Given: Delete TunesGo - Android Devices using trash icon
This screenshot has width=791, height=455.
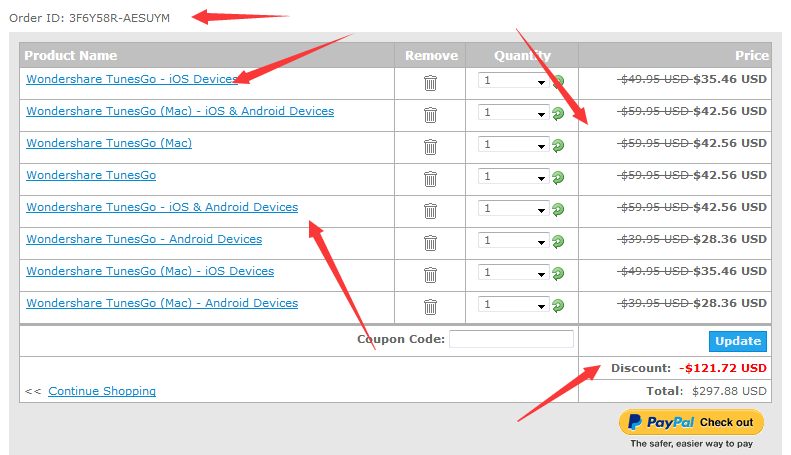Looking at the screenshot, I should (430, 243).
